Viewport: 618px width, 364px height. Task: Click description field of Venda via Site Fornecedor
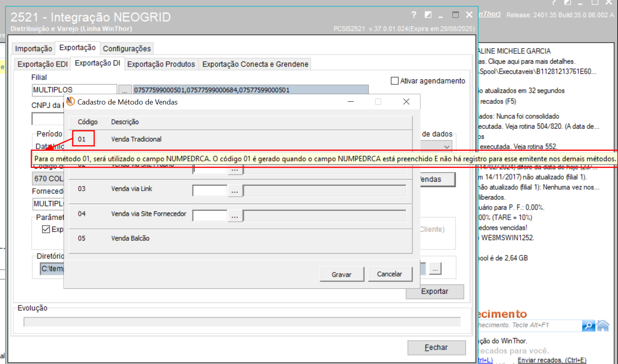pyautogui.click(x=325, y=216)
